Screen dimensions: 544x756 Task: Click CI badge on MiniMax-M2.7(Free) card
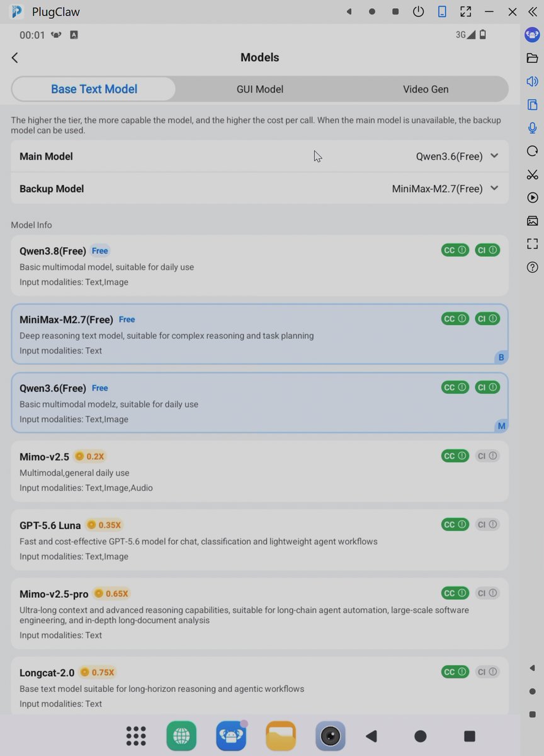click(487, 319)
